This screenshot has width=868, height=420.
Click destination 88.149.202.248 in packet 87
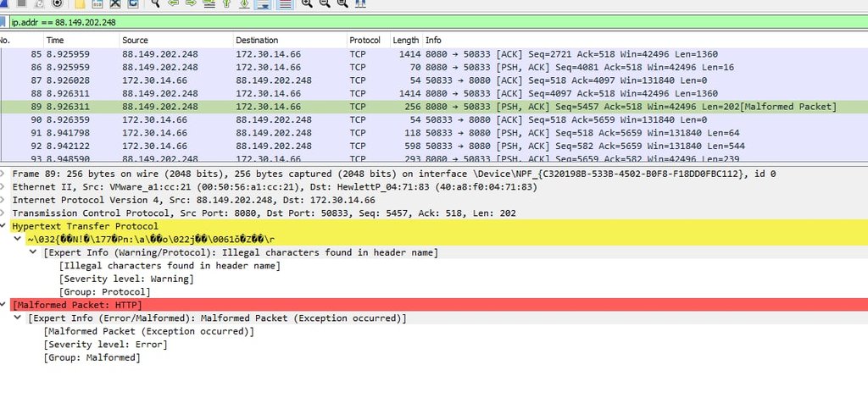tap(274, 80)
